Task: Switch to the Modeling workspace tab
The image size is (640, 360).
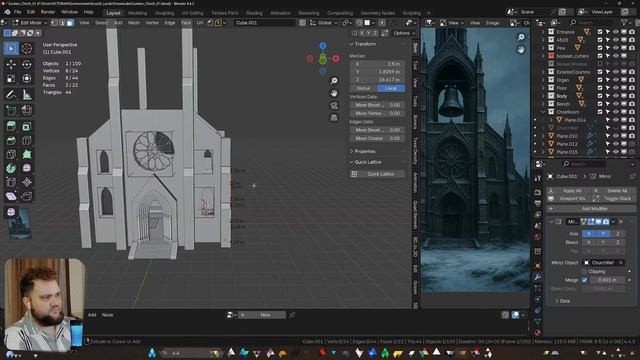Action: (x=138, y=13)
